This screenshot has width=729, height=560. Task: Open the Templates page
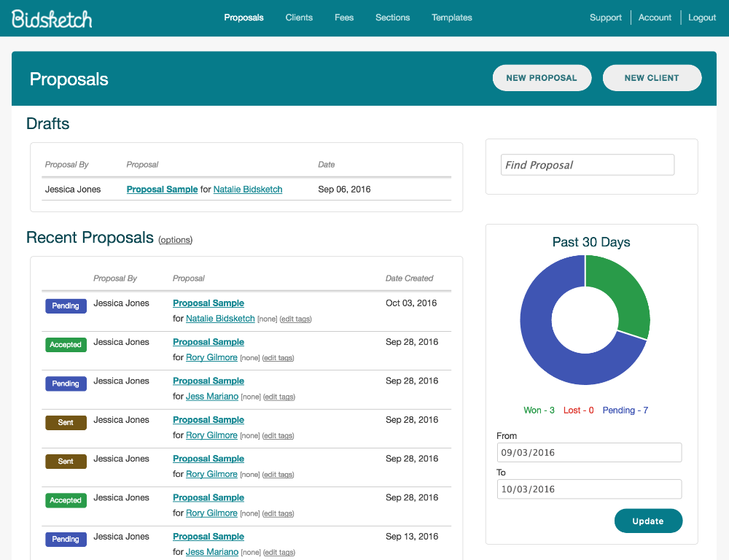(x=451, y=17)
